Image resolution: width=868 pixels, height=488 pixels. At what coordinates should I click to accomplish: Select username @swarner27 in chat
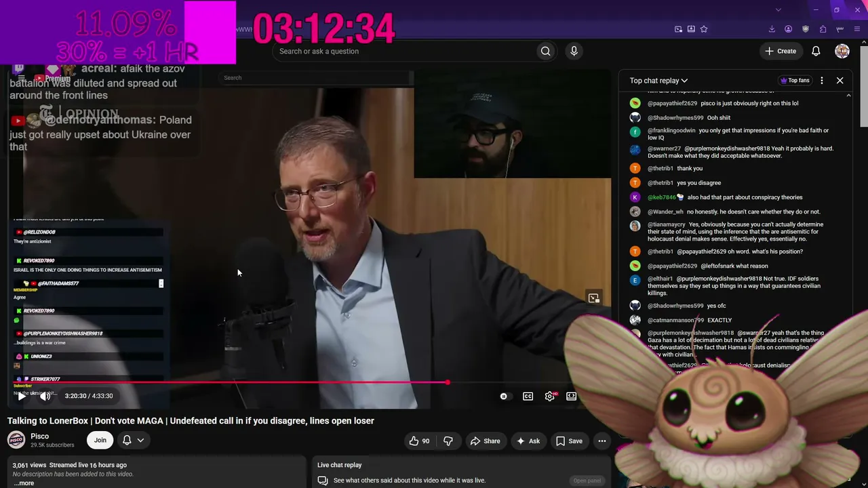[664, 149]
